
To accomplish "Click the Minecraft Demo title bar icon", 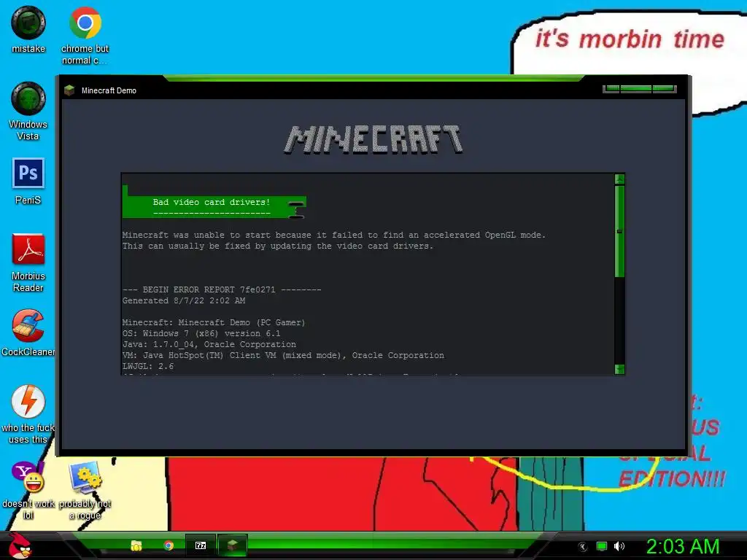I will point(69,90).
